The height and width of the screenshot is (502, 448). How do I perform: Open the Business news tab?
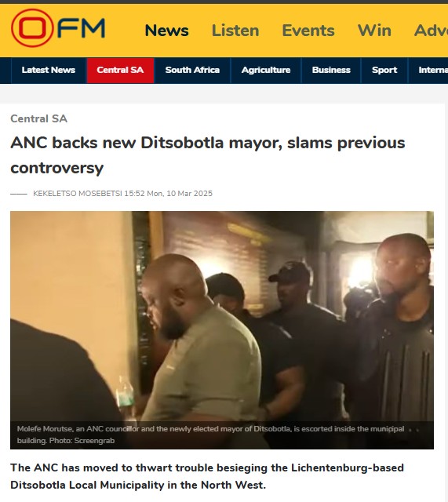tap(331, 70)
